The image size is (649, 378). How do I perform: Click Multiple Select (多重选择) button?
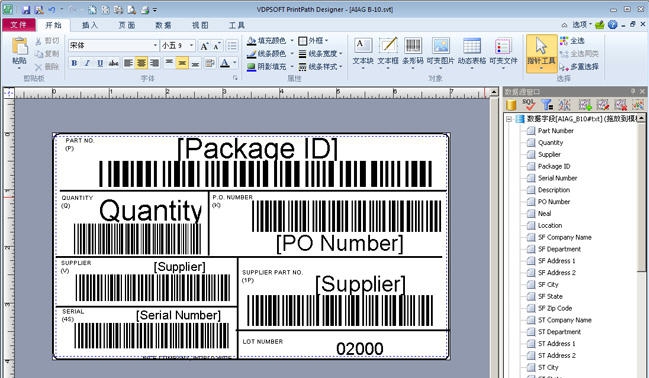[x=579, y=66]
